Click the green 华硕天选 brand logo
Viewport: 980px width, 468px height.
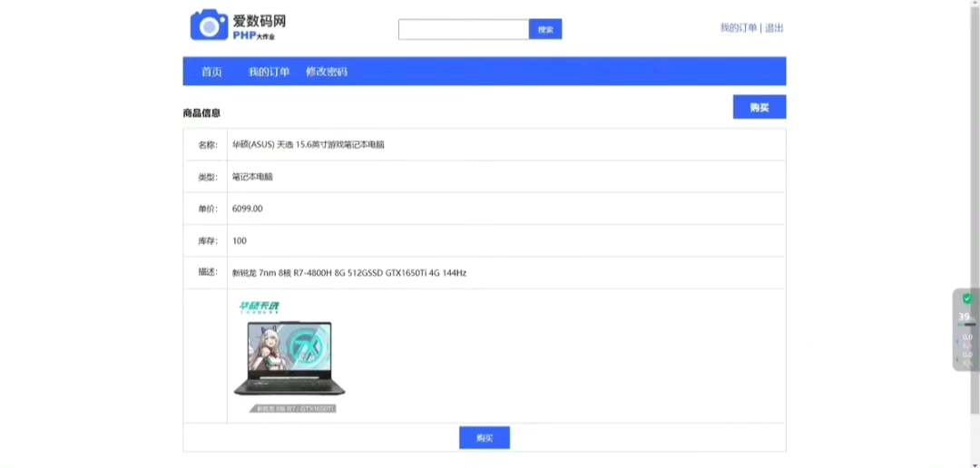tap(259, 307)
